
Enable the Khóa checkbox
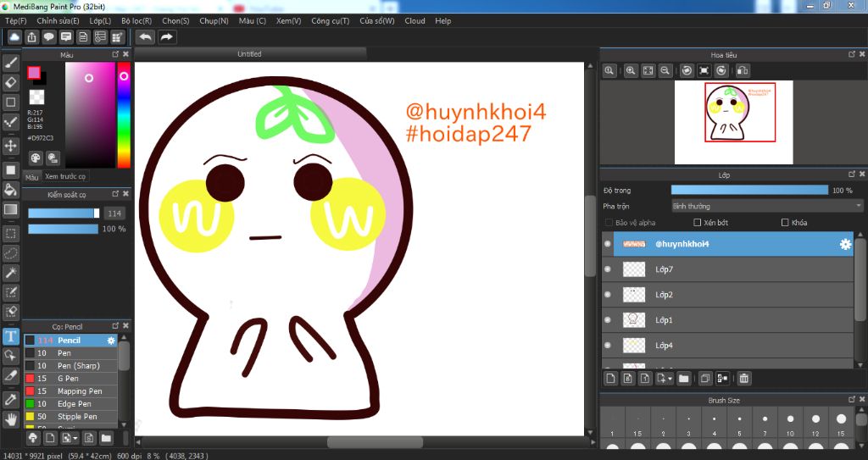point(785,223)
